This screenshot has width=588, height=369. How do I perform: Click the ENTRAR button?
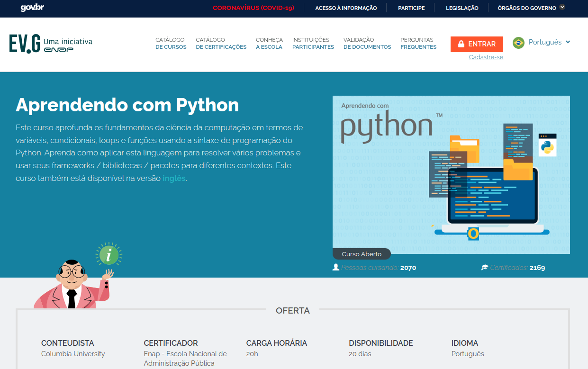[x=477, y=44]
